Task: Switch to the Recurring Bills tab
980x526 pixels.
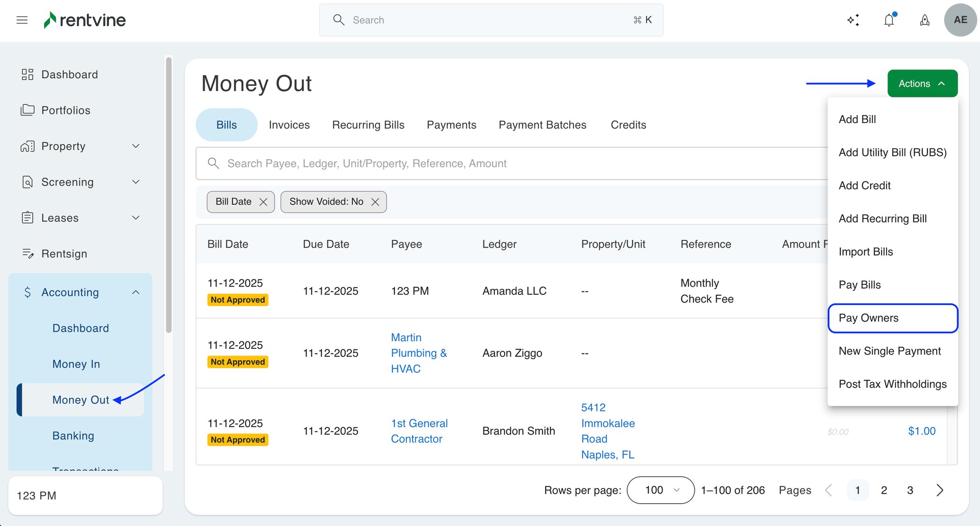Action: click(368, 125)
